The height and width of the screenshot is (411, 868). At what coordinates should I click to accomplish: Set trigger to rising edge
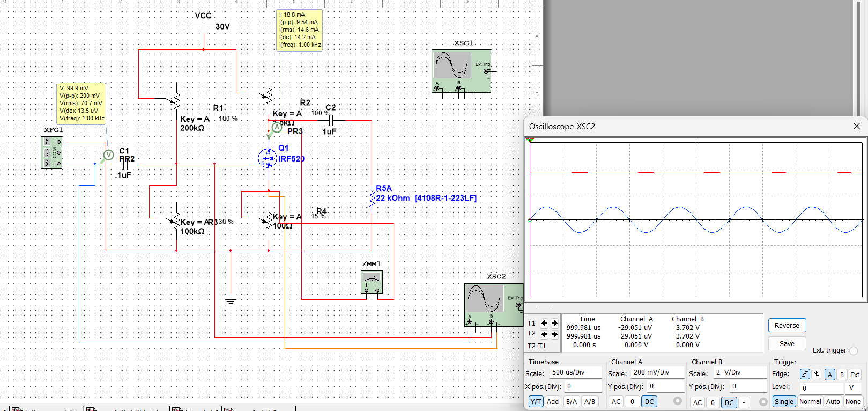805,375
